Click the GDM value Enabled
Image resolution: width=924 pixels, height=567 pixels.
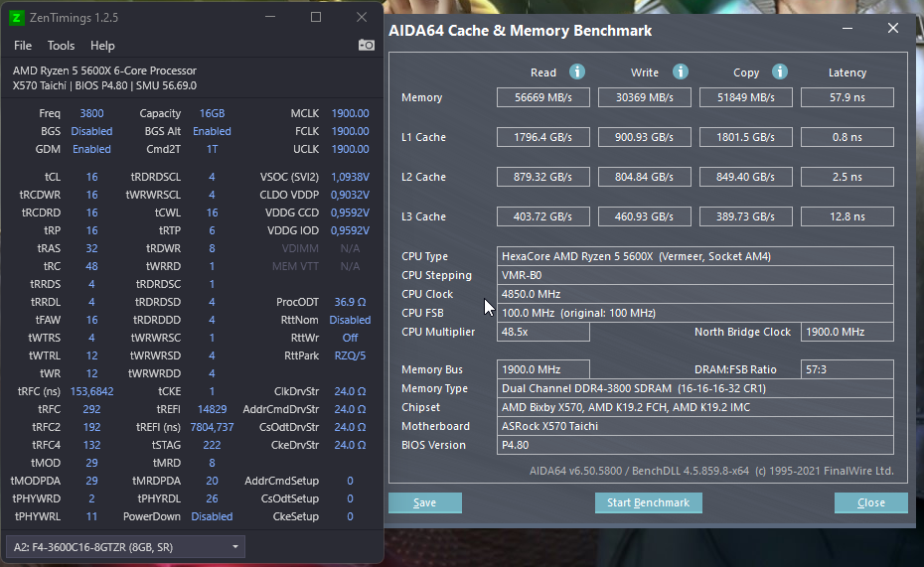tap(91, 149)
